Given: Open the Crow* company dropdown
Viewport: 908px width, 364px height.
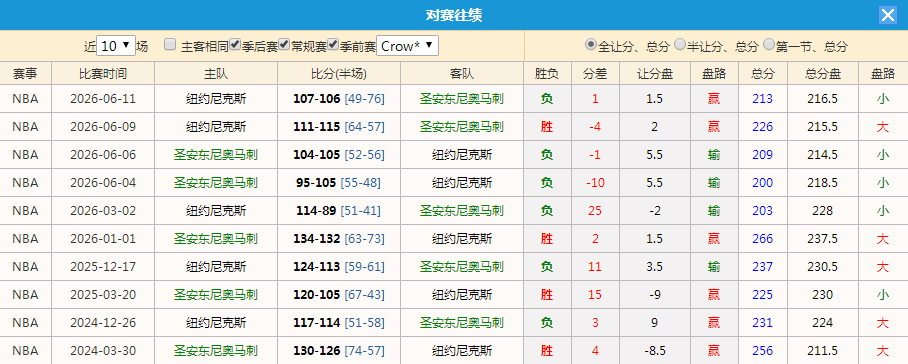Looking at the screenshot, I should click(408, 46).
